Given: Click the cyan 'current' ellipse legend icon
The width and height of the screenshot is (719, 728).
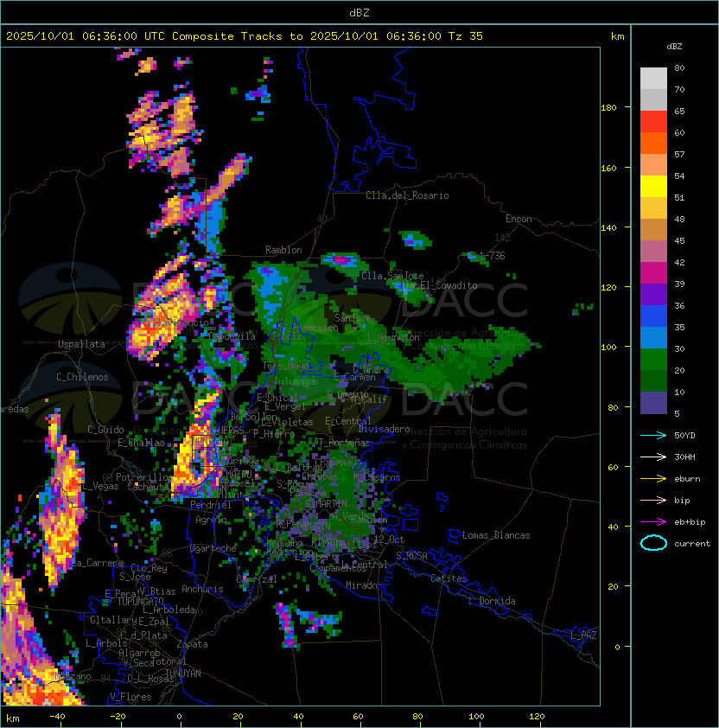Looking at the screenshot, I should click(653, 543).
